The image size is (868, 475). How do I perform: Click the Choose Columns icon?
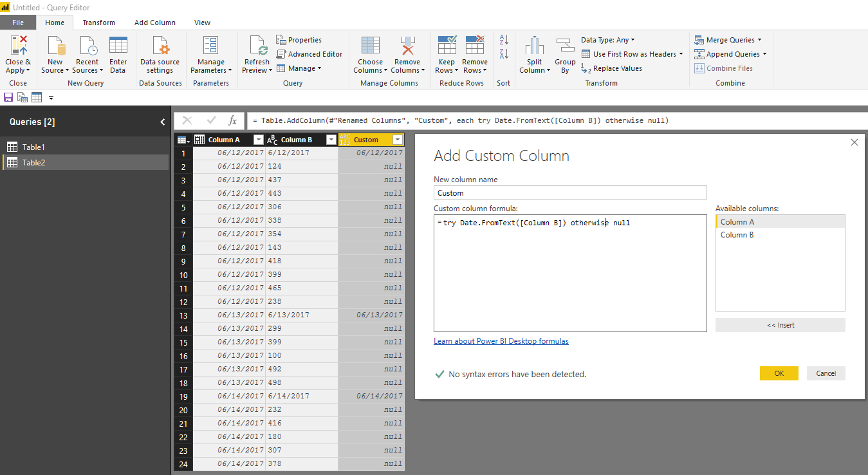(371, 46)
